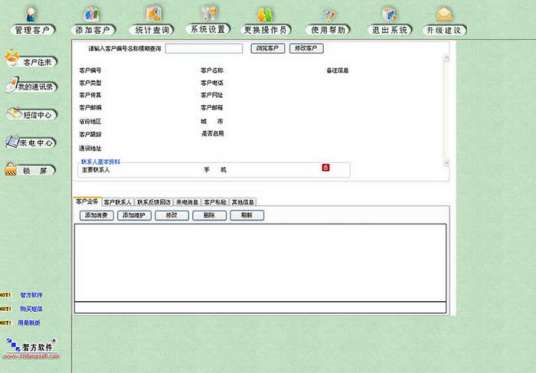The width and height of the screenshot is (536, 373).
Task: Click the customer detail panel vertical scrollbar
Action: 446,110
